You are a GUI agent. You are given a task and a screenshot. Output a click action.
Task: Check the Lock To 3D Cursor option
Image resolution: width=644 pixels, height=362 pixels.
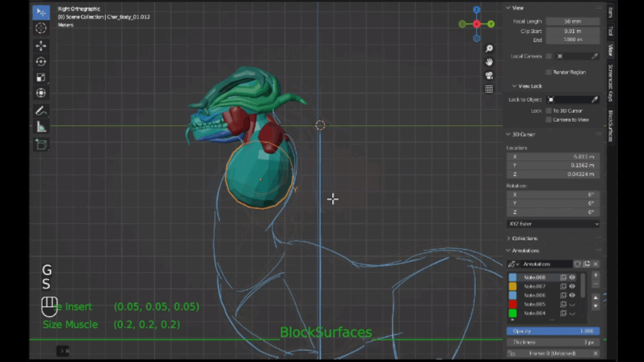point(549,111)
